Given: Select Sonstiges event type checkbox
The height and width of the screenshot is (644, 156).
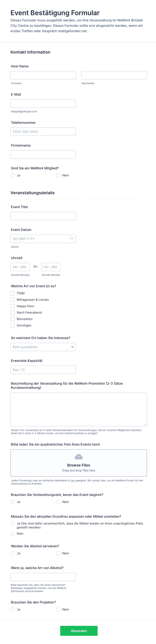Looking at the screenshot, I should pos(13,325).
